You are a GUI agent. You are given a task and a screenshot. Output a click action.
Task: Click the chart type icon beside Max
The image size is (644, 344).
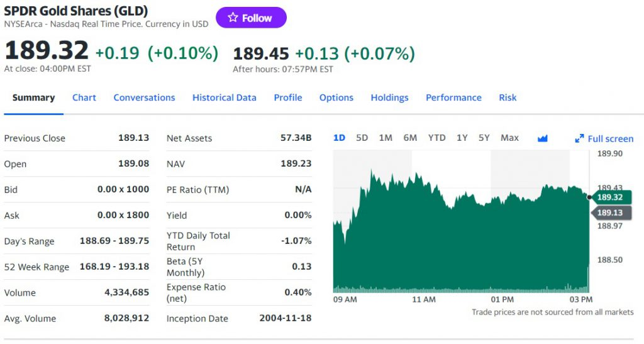pyautogui.click(x=543, y=138)
